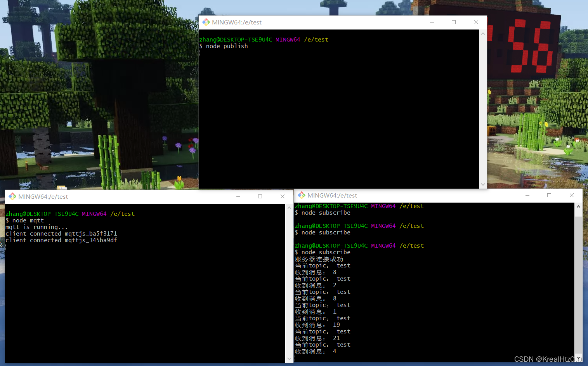Maximize the node mqtt terminal window
This screenshot has height=366, width=588.
coord(260,196)
